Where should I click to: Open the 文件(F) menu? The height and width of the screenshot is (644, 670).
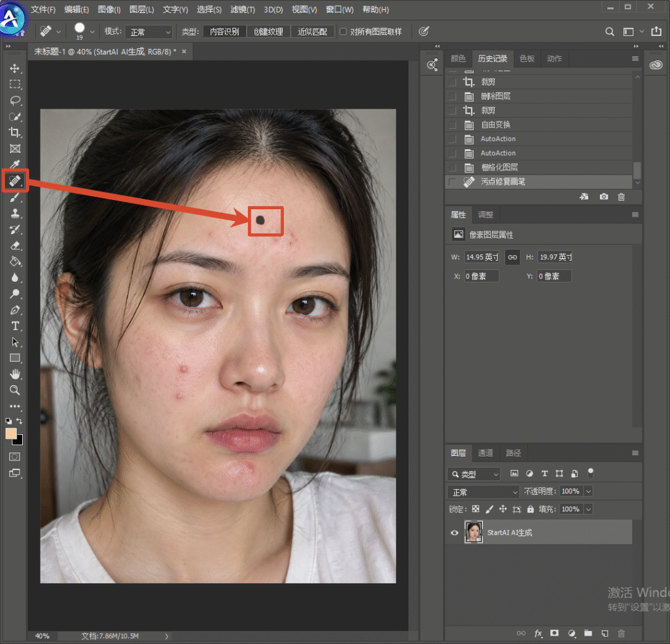tap(43, 9)
